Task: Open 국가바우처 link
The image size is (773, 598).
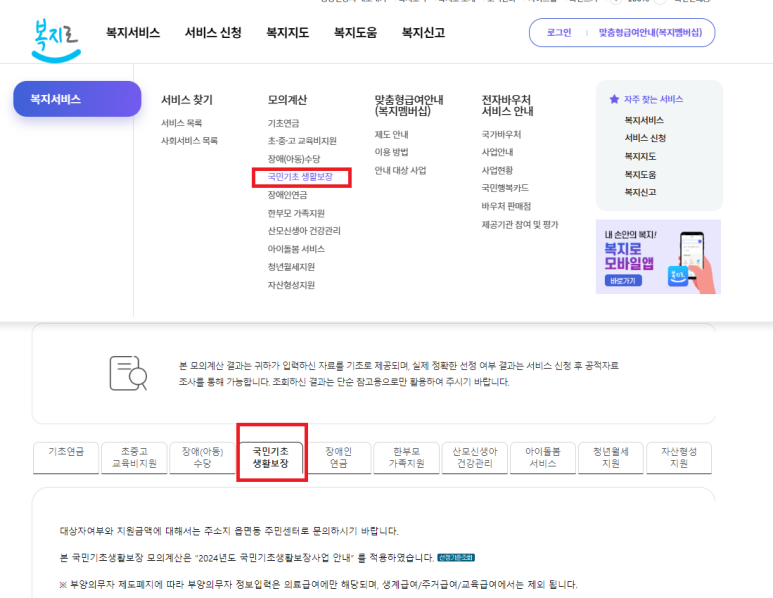Action: point(501,134)
